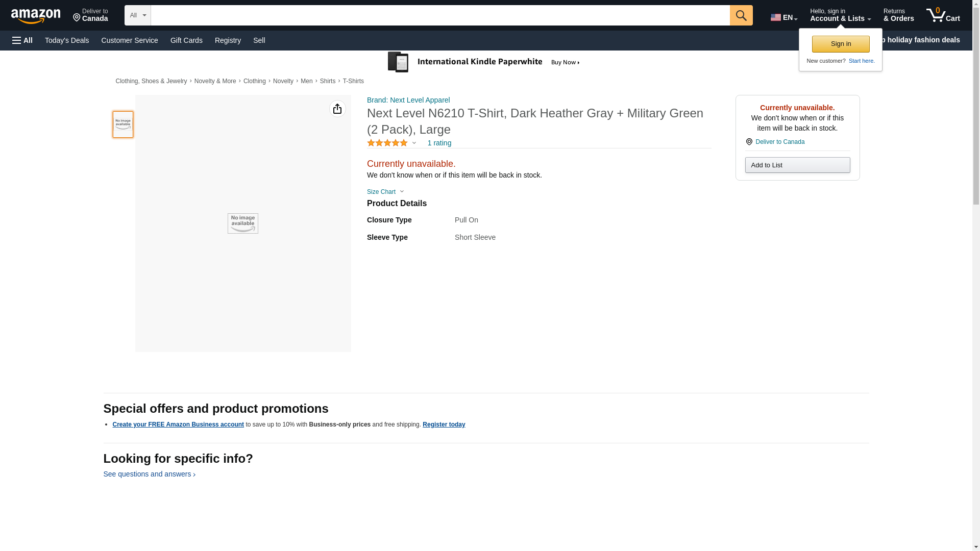Open Today's Deals nav item
The image size is (980, 551).
(67, 40)
